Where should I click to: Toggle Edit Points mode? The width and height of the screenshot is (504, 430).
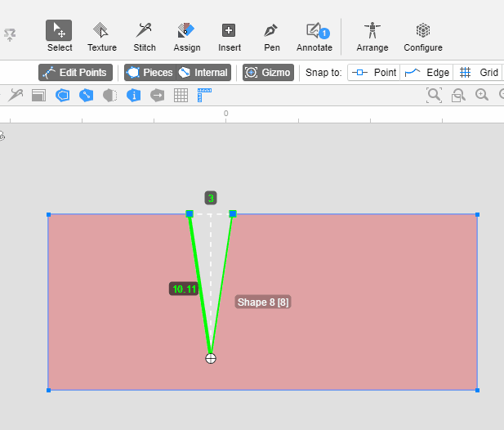point(75,73)
